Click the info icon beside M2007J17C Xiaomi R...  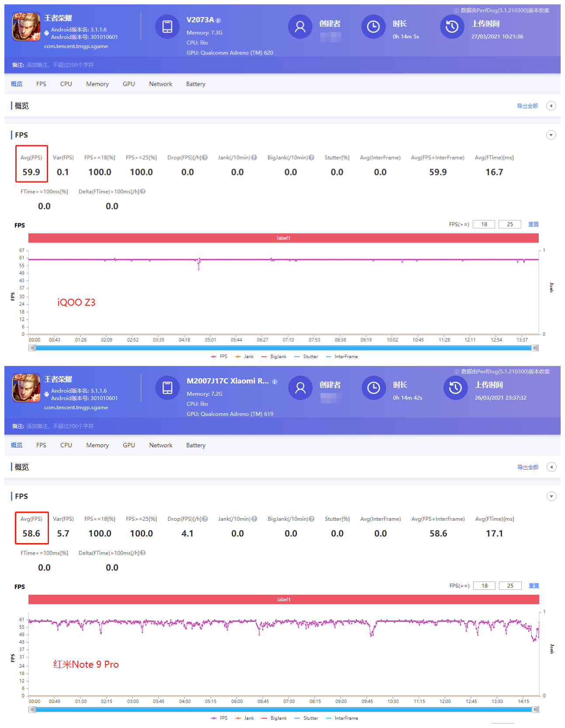pos(275,382)
